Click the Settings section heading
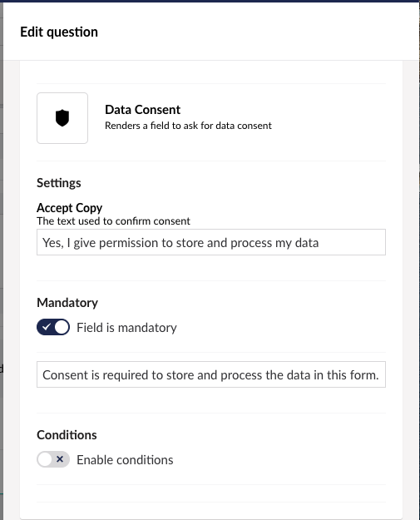The width and height of the screenshot is (420, 520). coord(59,183)
